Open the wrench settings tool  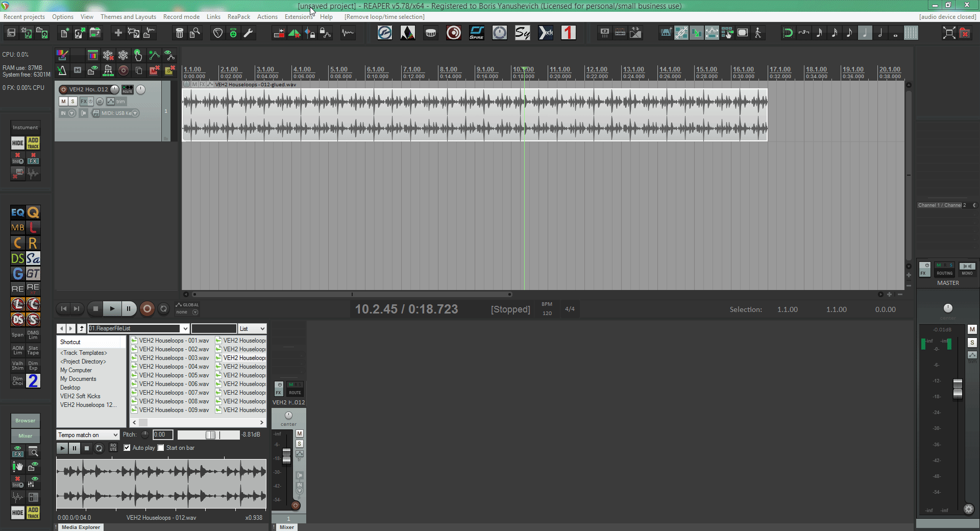pyautogui.click(x=248, y=33)
